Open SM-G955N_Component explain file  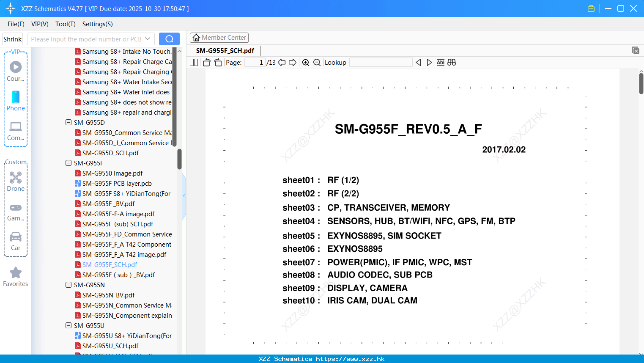tap(127, 315)
